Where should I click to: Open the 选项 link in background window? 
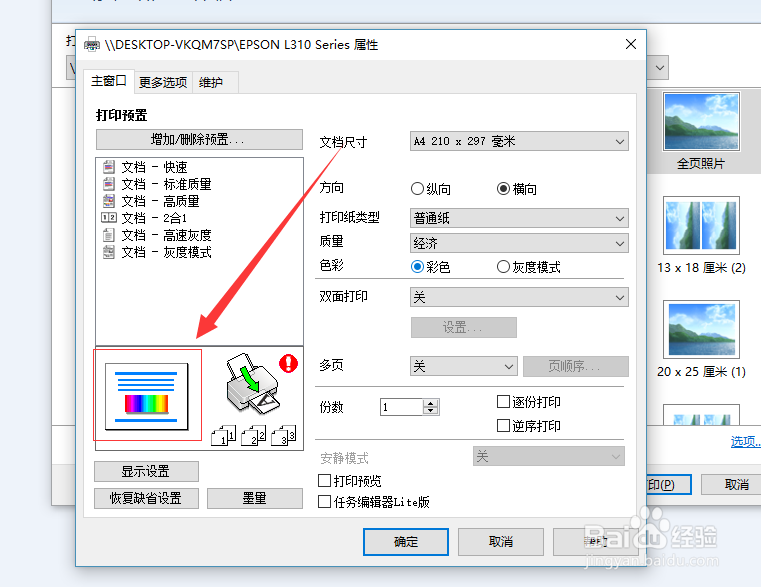745,441
